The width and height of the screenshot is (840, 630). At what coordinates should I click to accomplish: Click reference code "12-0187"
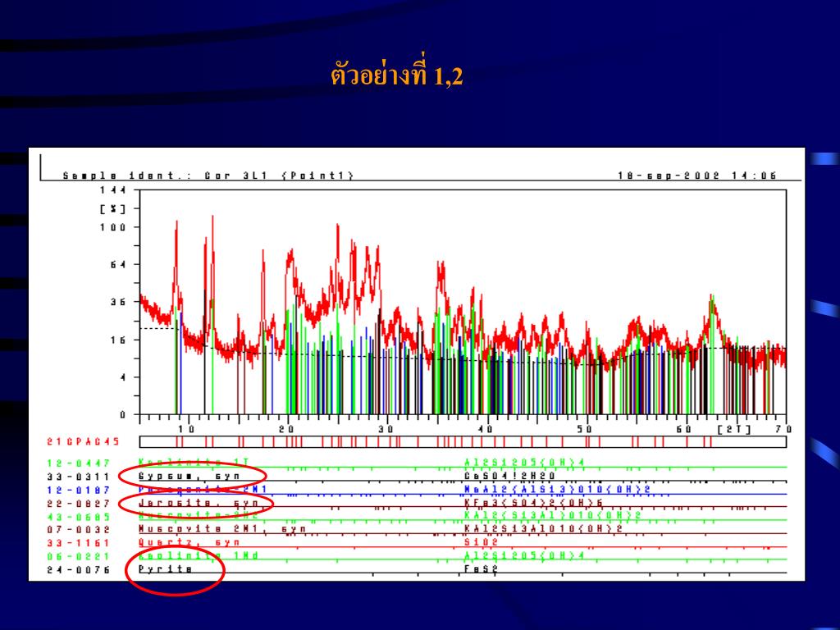tap(78, 491)
